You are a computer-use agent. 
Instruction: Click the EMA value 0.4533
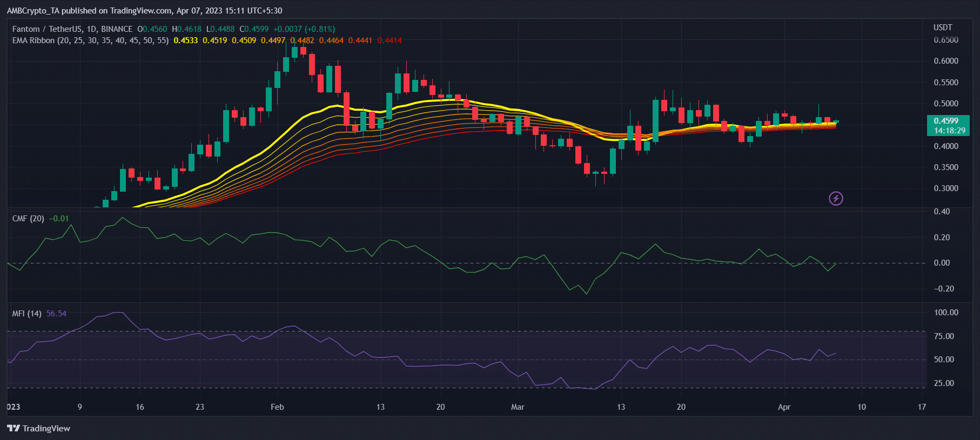(186, 40)
